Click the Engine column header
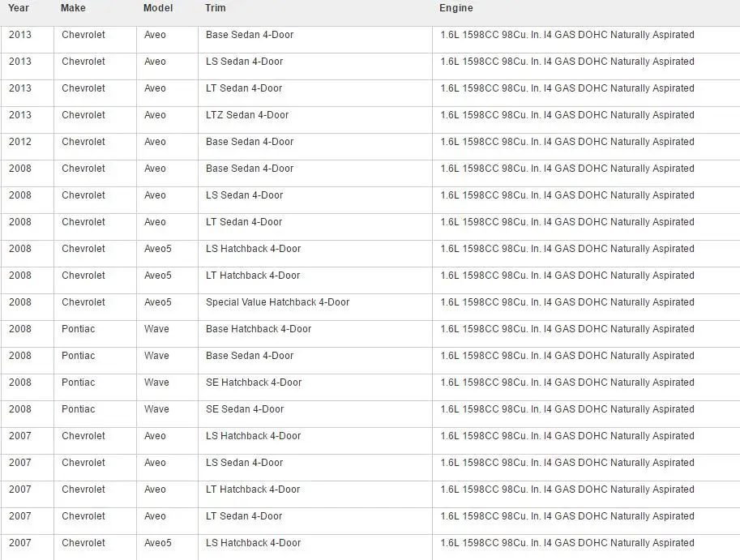The height and width of the screenshot is (560, 740). point(456,8)
